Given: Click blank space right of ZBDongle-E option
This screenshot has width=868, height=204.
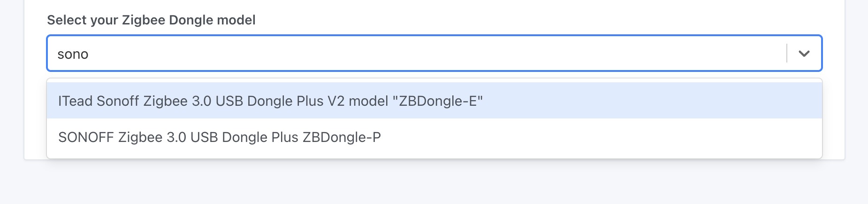Looking at the screenshot, I should pyautogui.click(x=657, y=101).
